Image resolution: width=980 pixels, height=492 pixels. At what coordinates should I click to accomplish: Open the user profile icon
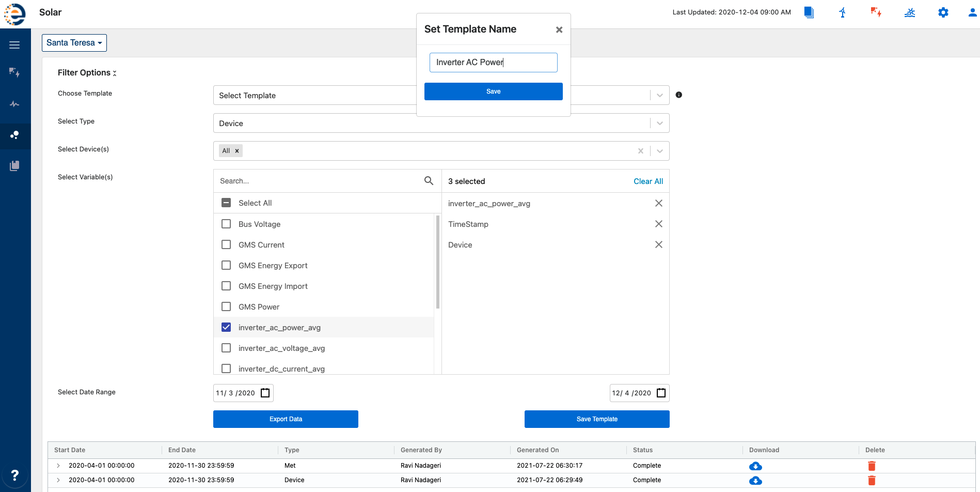click(972, 12)
